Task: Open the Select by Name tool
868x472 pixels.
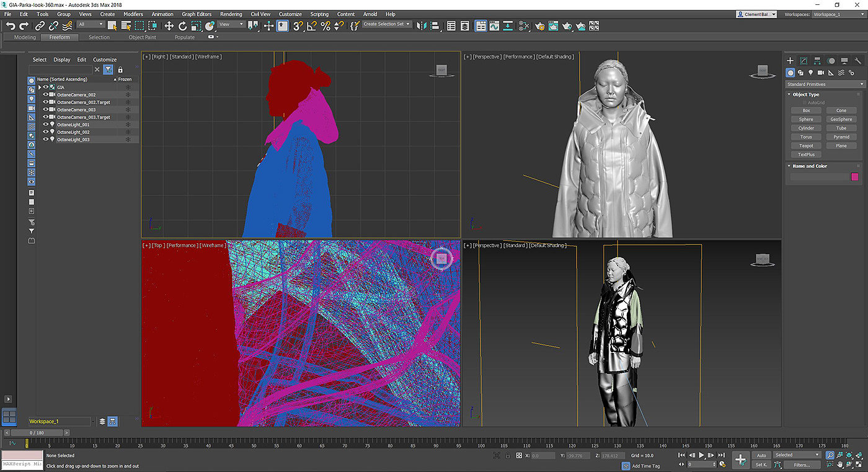Action: pyautogui.click(x=126, y=26)
